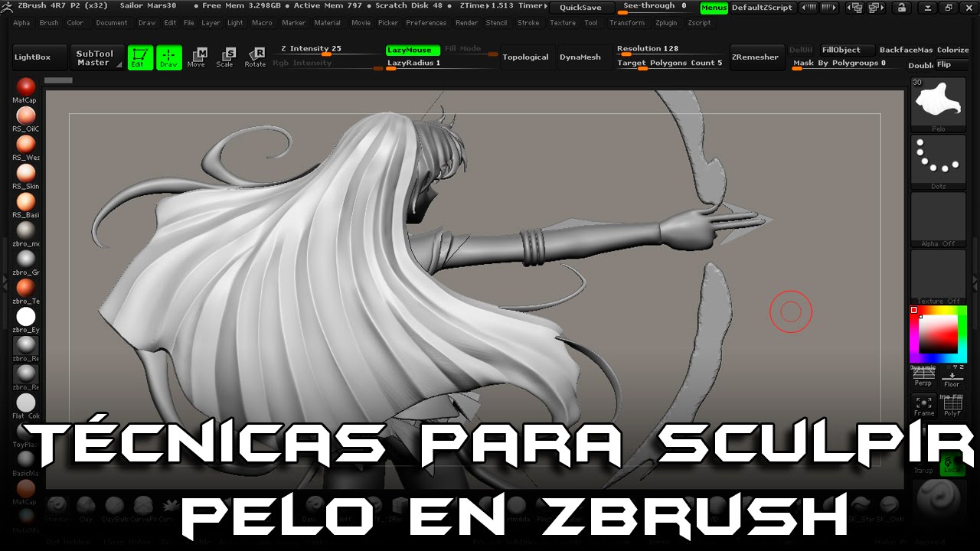Expand the left tray divider arrows

coord(4,282)
